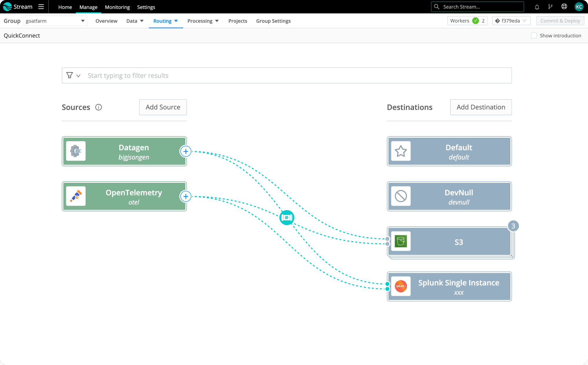Click the help lifebuoy icon
The image size is (588, 365).
click(x=564, y=7)
